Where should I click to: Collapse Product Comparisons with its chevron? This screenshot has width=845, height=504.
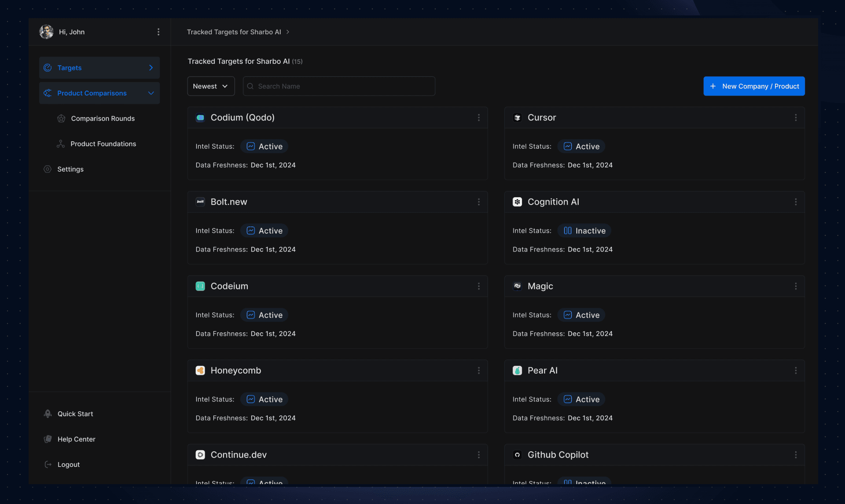click(151, 93)
